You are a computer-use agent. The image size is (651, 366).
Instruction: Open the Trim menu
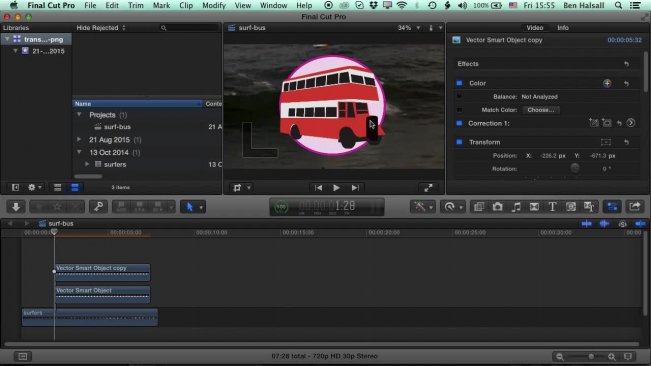[135, 5]
